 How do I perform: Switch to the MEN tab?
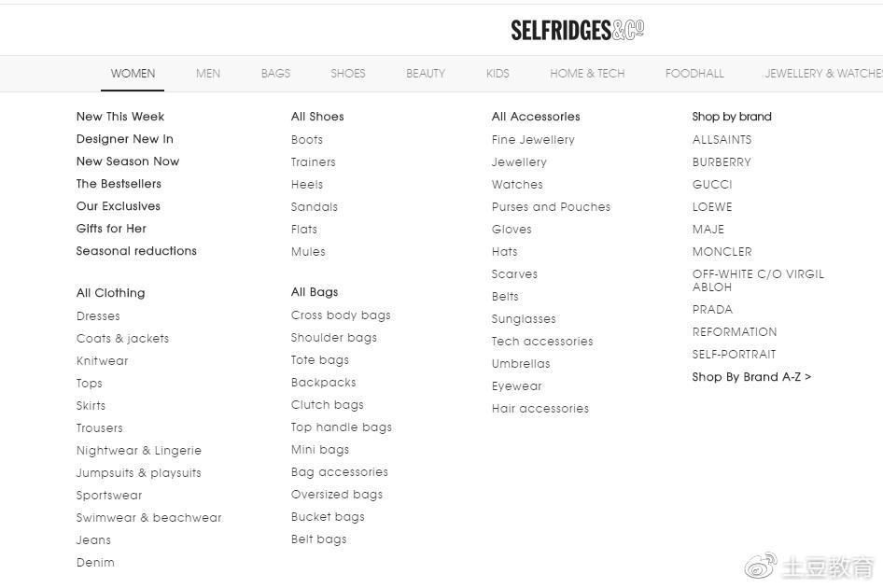(x=208, y=74)
